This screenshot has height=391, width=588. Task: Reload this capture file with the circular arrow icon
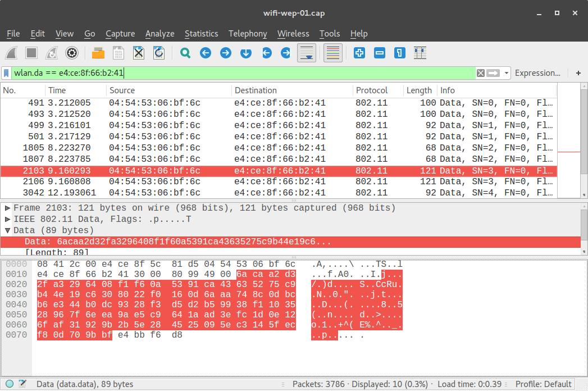coord(158,53)
